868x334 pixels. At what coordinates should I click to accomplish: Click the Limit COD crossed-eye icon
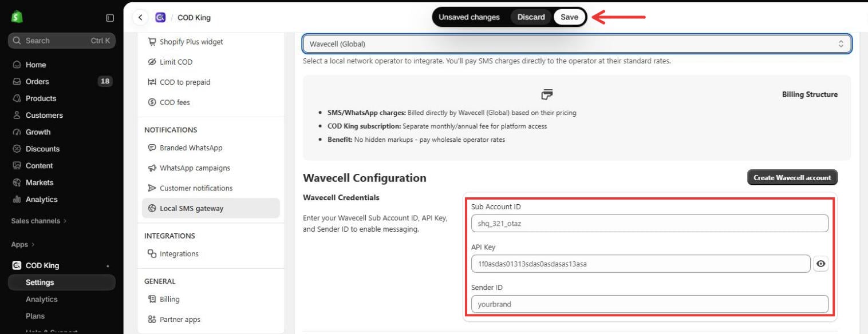pos(152,62)
